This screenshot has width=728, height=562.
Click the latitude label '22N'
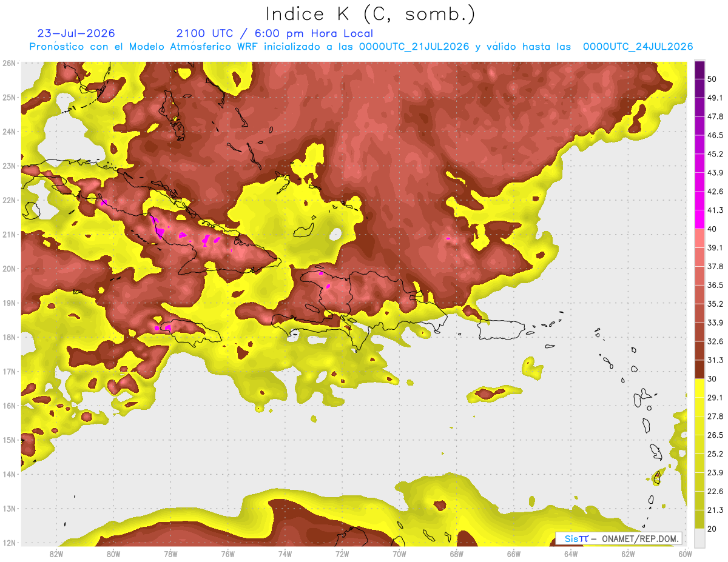[x=8, y=200]
